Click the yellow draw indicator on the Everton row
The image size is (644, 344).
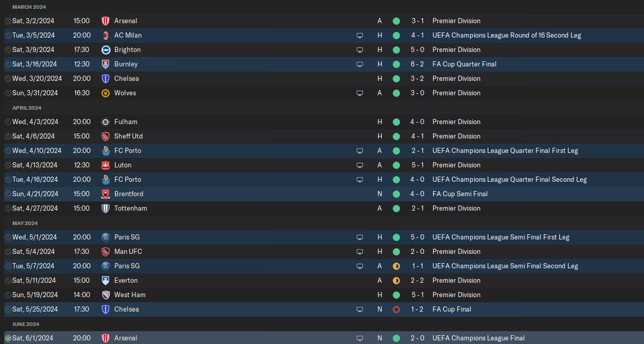point(396,281)
